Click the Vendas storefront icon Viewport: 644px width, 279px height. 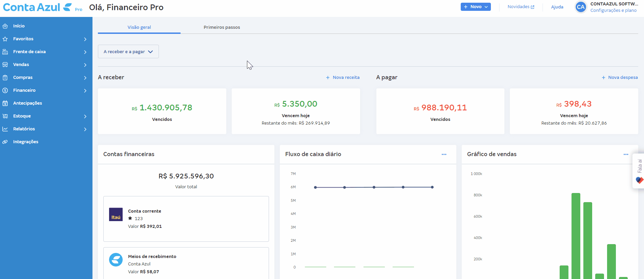(x=5, y=65)
